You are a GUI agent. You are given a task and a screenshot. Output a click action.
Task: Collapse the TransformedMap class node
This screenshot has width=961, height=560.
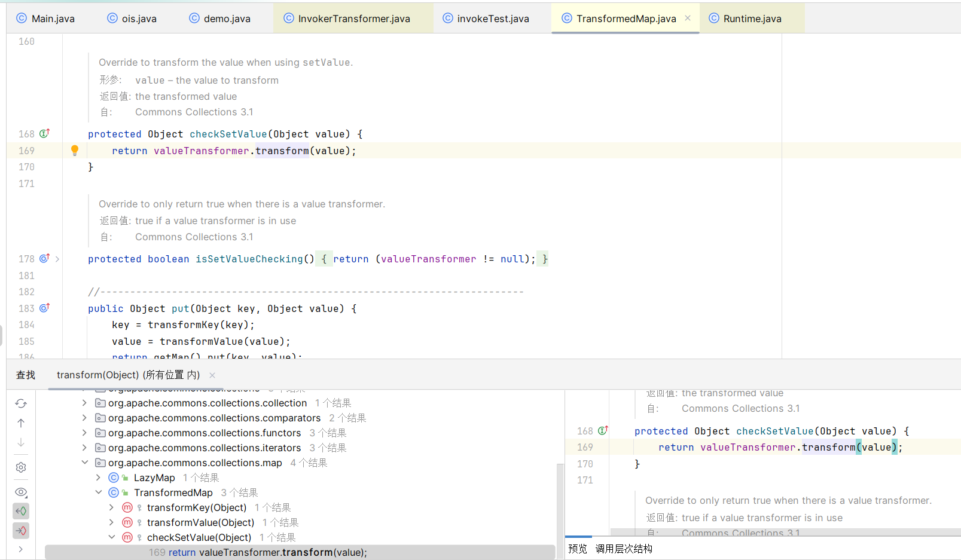pos(98,492)
